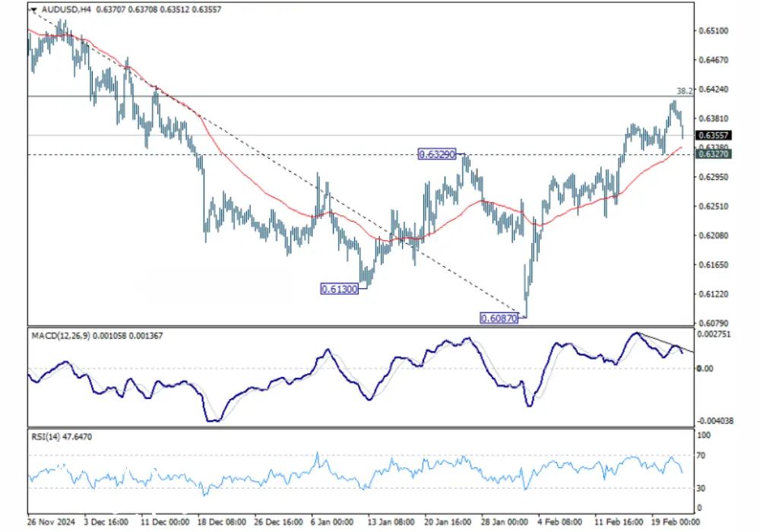
Task: Select the 0.63270 price tag on axis
Action: 714,154
